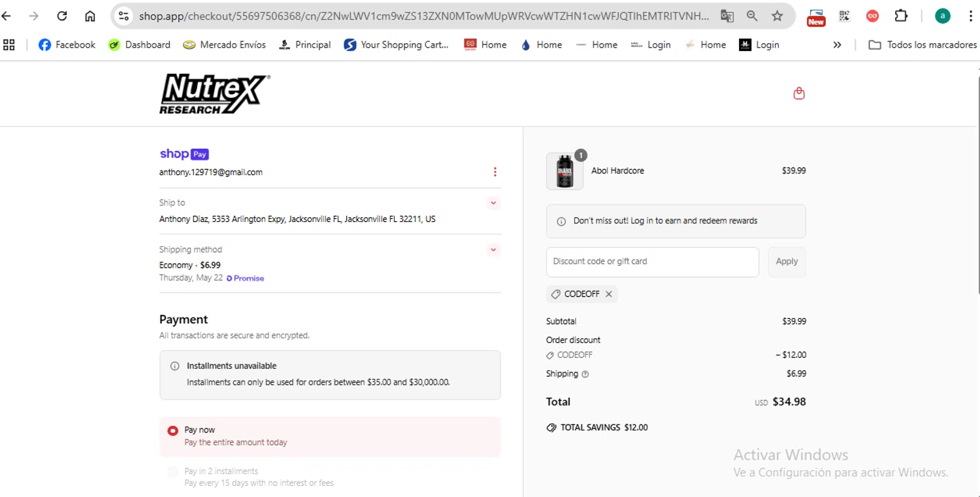Open the Mercado Envíos bookmark
Viewport: 980px width, 497px height.
pyautogui.click(x=225, y=44)
